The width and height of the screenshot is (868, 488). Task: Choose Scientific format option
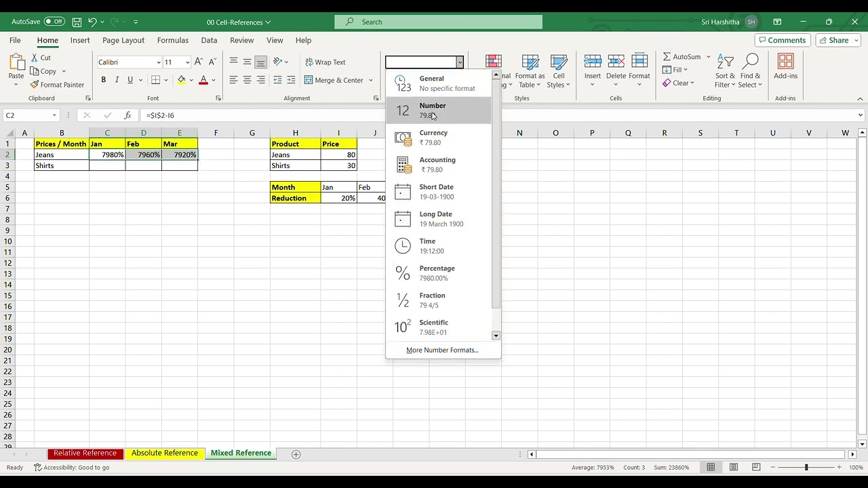click(x=439, y=327)
